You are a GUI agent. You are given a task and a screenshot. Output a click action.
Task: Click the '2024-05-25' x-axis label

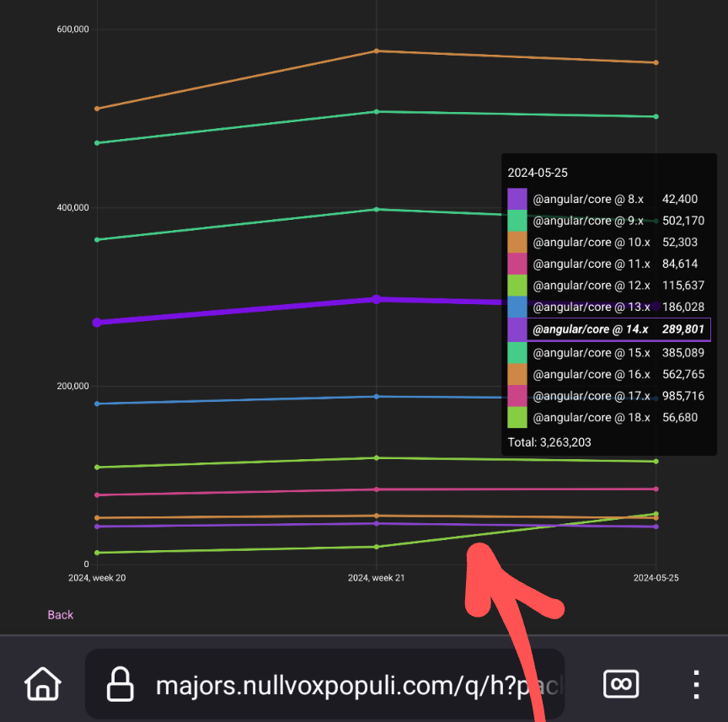click(x=656, y=578)
